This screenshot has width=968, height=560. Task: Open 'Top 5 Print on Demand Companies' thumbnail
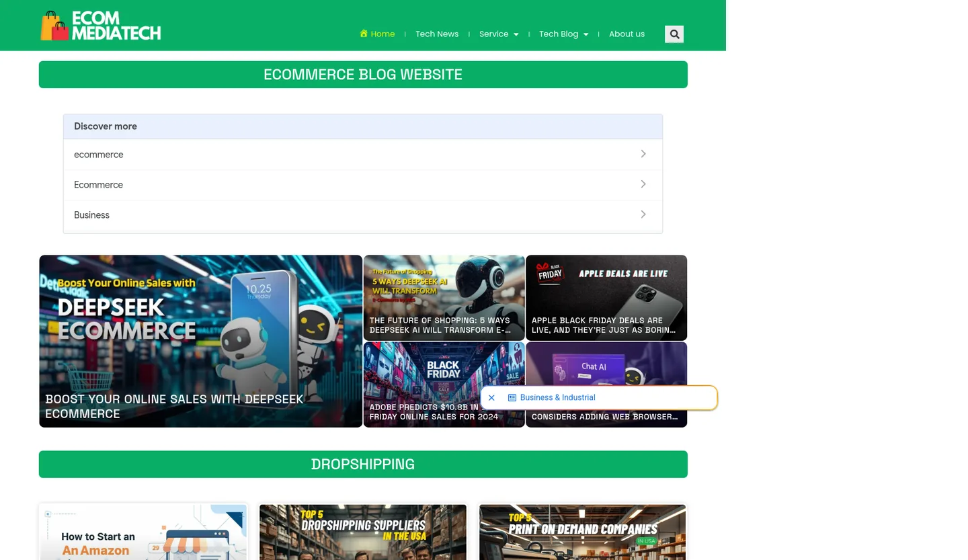pyautogui.click(x=582, y=532)
